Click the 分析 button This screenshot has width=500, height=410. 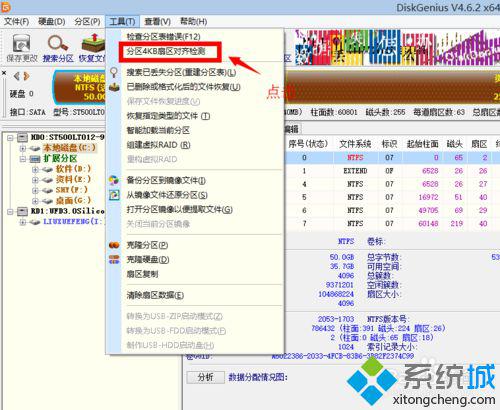(205, 377)
